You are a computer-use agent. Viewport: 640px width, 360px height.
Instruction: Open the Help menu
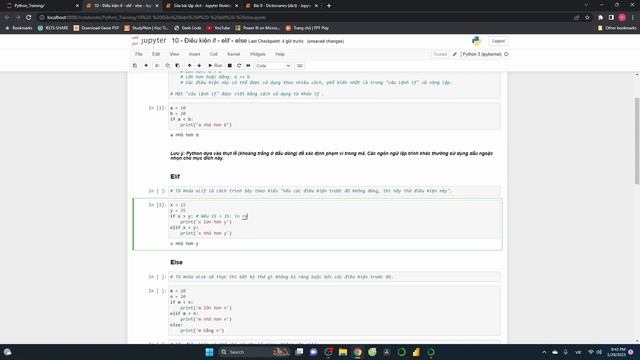tap(280, 54)
